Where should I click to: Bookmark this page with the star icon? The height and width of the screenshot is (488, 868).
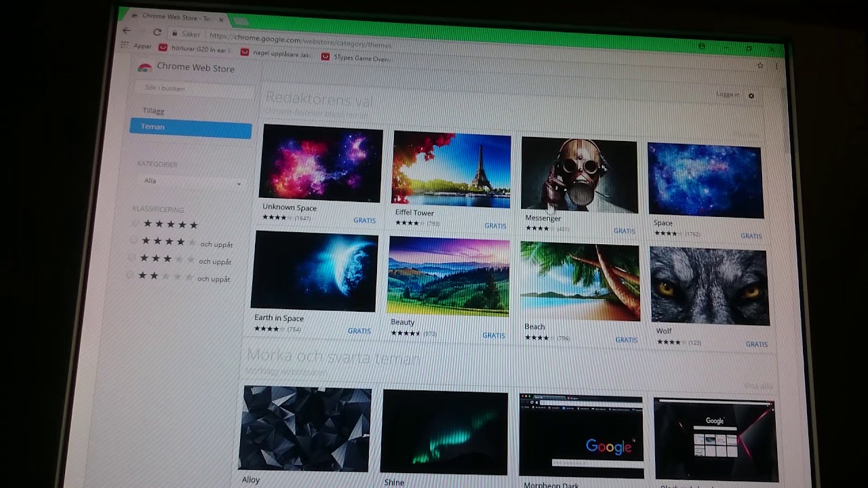[760, 66]
